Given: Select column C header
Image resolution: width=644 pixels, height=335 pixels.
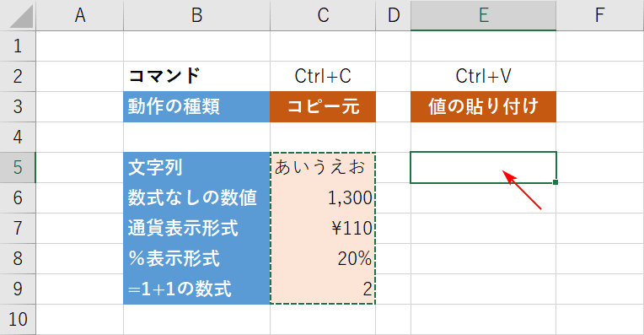Looking at the screenshot, I should coord(323,15).
